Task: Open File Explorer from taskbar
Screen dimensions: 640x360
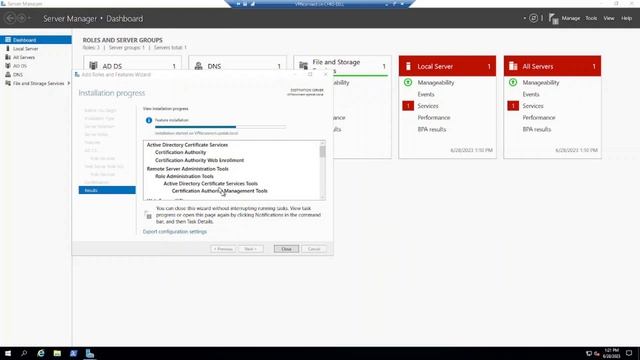Action: click(x=57, y=353)
